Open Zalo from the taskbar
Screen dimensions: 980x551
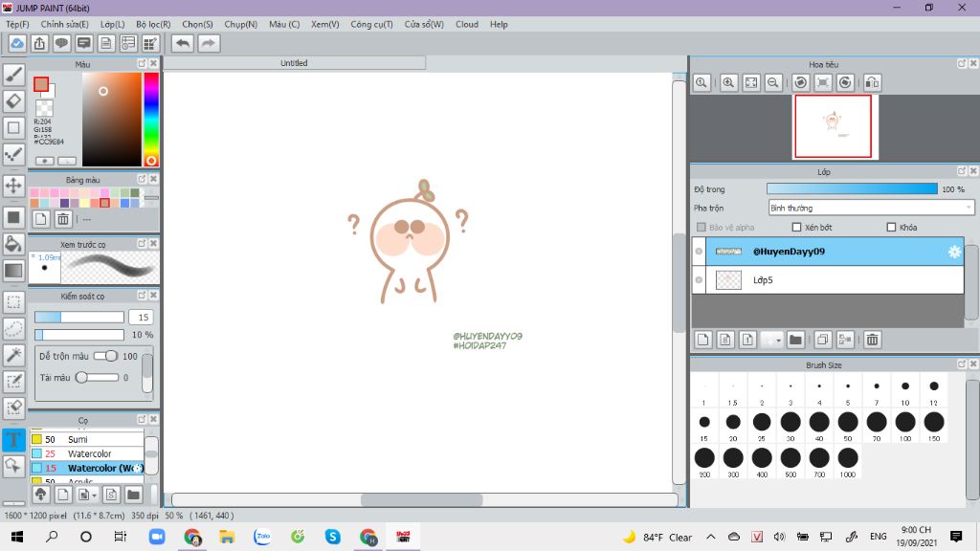coord(262,537)
